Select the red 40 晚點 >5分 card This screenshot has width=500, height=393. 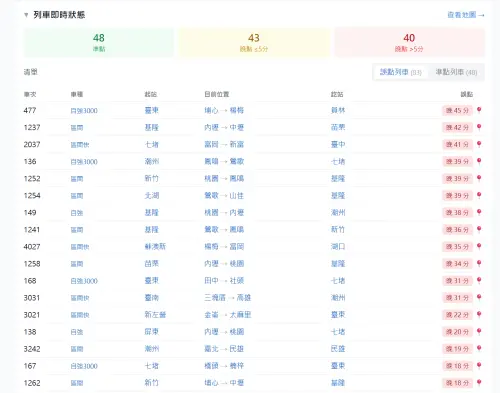(x=409, y=43)
